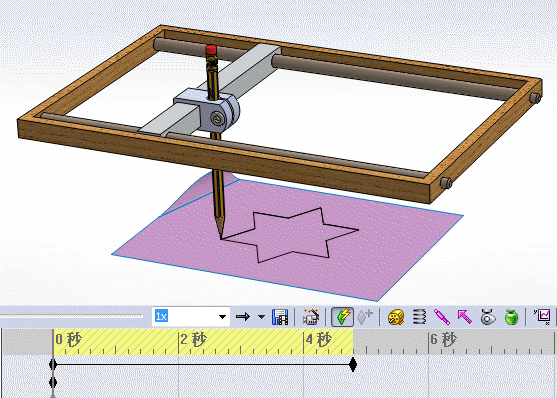Select the six-pointed star sketch on paper

point(291,235)
